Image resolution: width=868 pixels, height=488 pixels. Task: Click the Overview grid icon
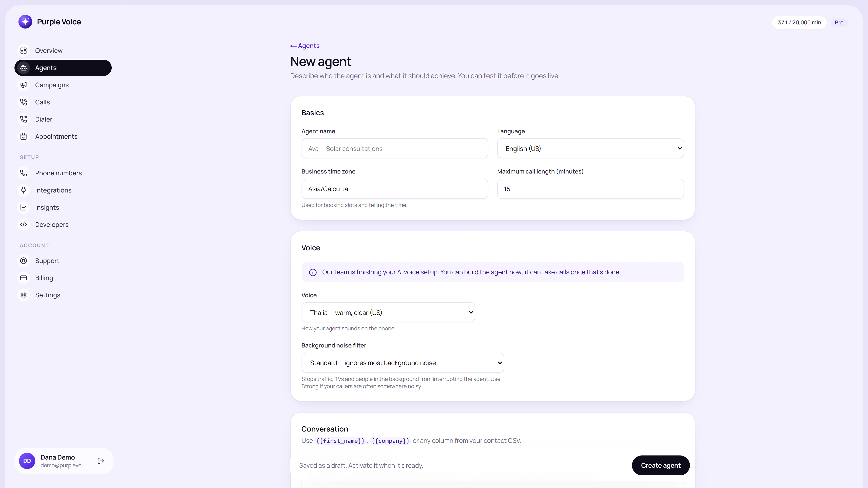24,51
